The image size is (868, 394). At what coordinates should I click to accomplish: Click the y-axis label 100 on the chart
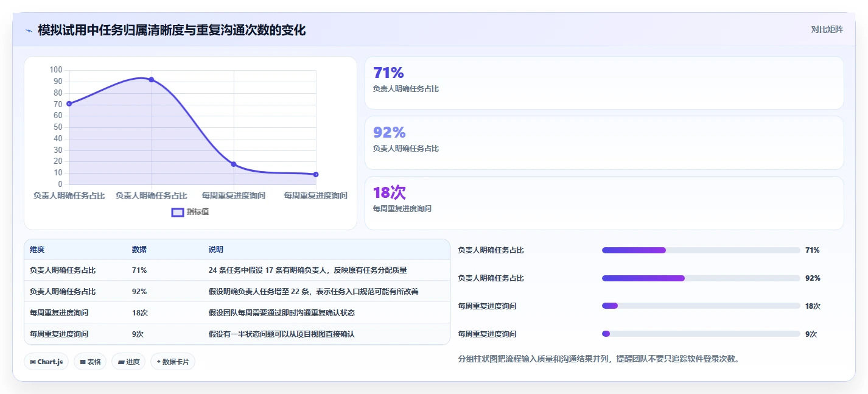pyautogui.click(x=56, y=70)
